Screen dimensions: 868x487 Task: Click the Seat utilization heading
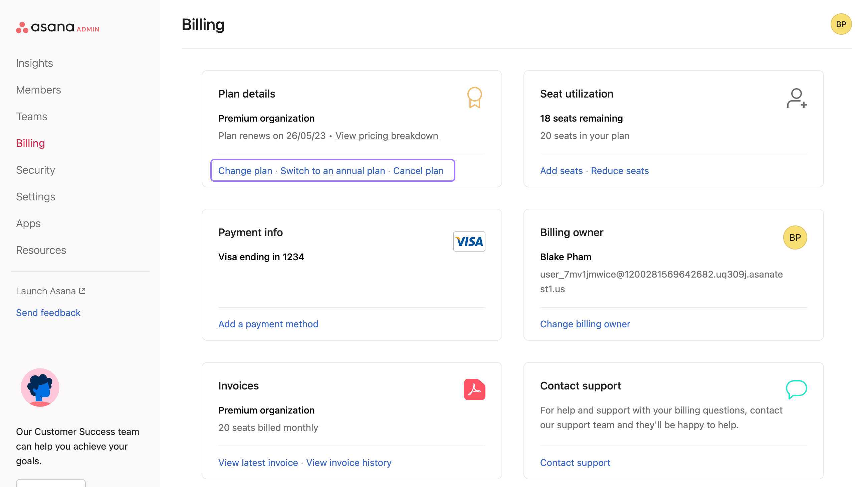[x=576, y=94]
